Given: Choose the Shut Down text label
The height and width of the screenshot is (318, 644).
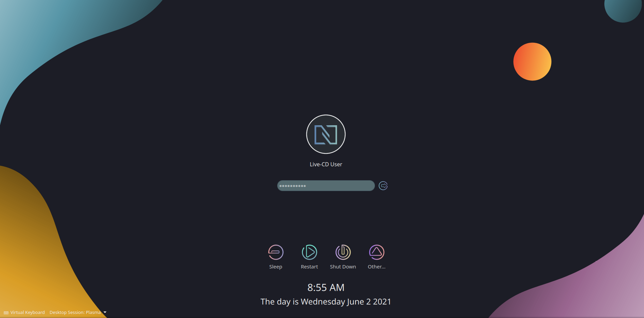Looking at the screenshot, I should [x=343, y=267].
